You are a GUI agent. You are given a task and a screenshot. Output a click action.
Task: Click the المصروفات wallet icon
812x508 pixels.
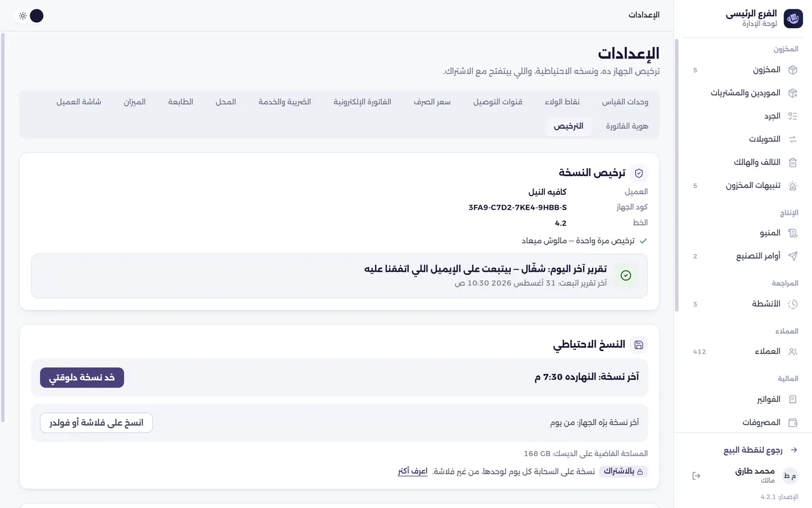coord(792,422)
